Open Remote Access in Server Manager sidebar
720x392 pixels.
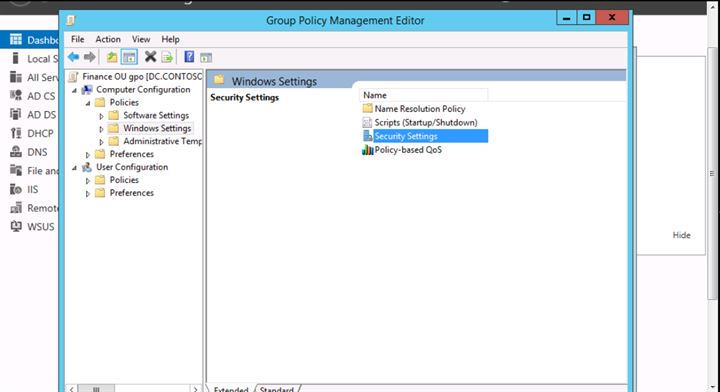tap(42, 208)
